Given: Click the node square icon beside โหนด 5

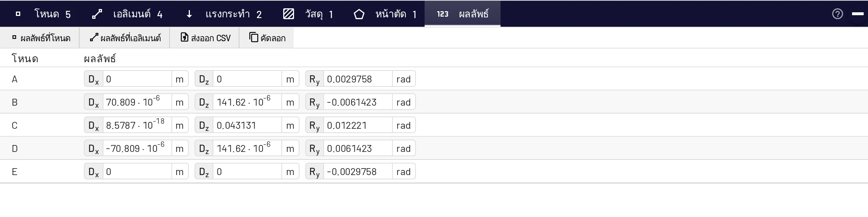Looking at the screenshot, I should [18, 14].
